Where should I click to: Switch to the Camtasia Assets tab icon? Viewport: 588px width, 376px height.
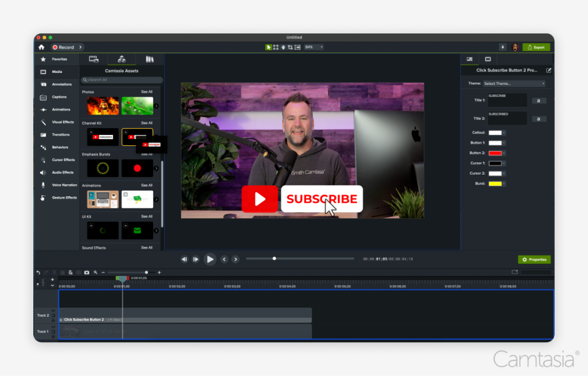pyautogui.click(x=122, y=59)
